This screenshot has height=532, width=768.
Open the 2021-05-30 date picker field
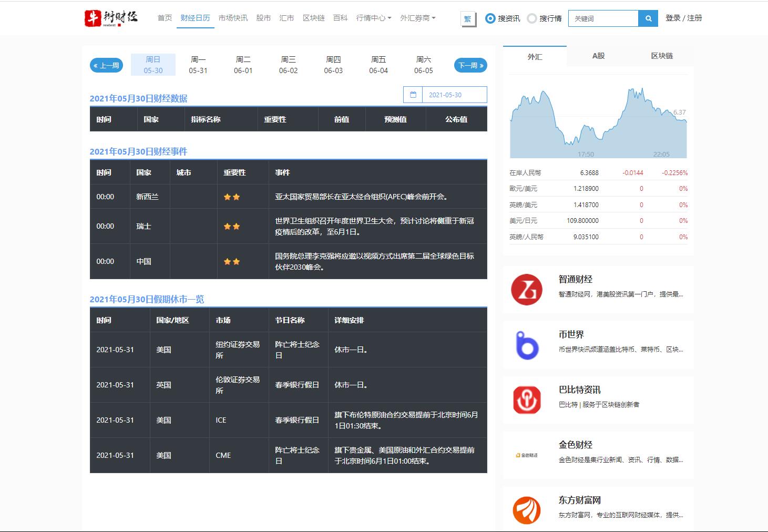[454, 95]
